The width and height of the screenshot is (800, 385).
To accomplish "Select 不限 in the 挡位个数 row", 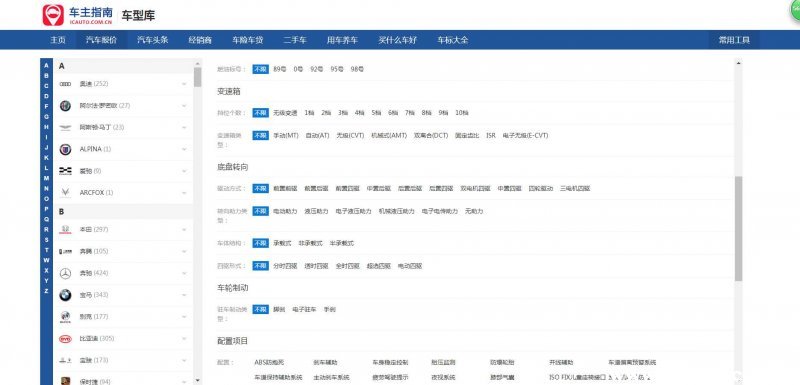I will (260, 113).
